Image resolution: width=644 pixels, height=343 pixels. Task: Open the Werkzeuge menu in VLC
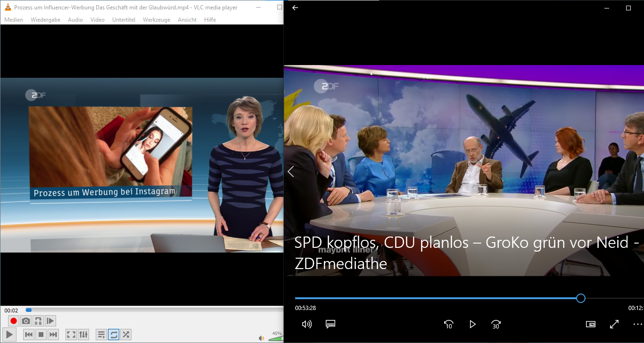coord(157,20)
